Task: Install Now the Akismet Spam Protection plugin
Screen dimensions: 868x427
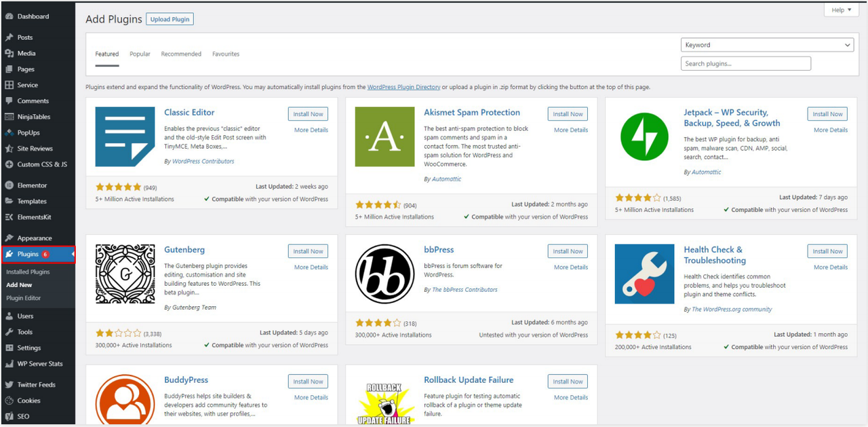Action: pyautogui.click(x=568, y=114)
